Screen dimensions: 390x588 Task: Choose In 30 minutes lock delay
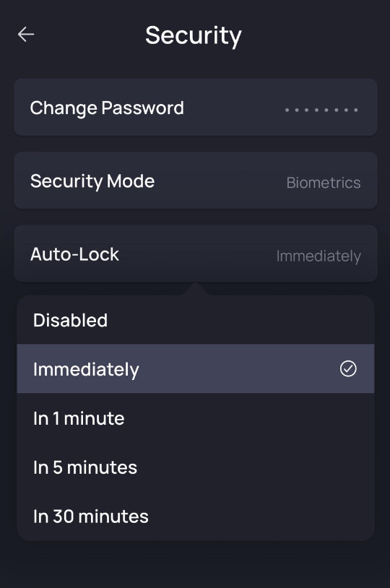(196, 516)
